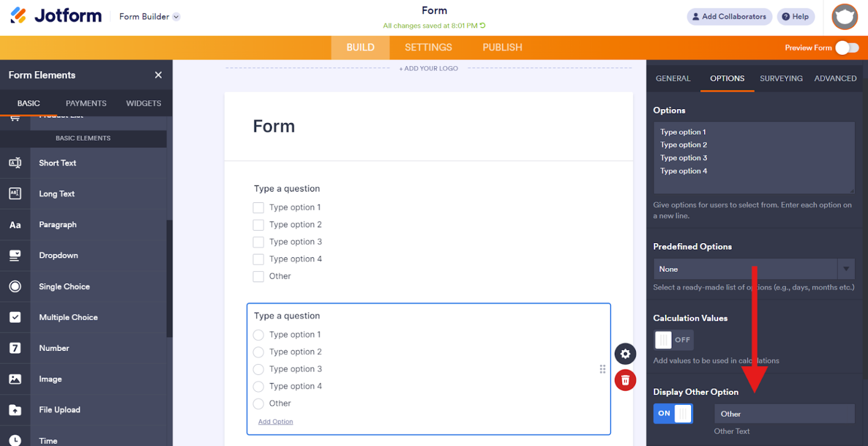This screenshot has width=868, height=446.
Task: Delete the selected question field
Action: (x=625, y=380)
